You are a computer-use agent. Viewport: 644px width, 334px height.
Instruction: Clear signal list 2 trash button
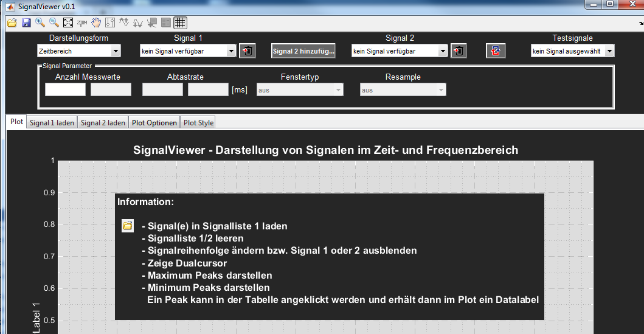459,51
